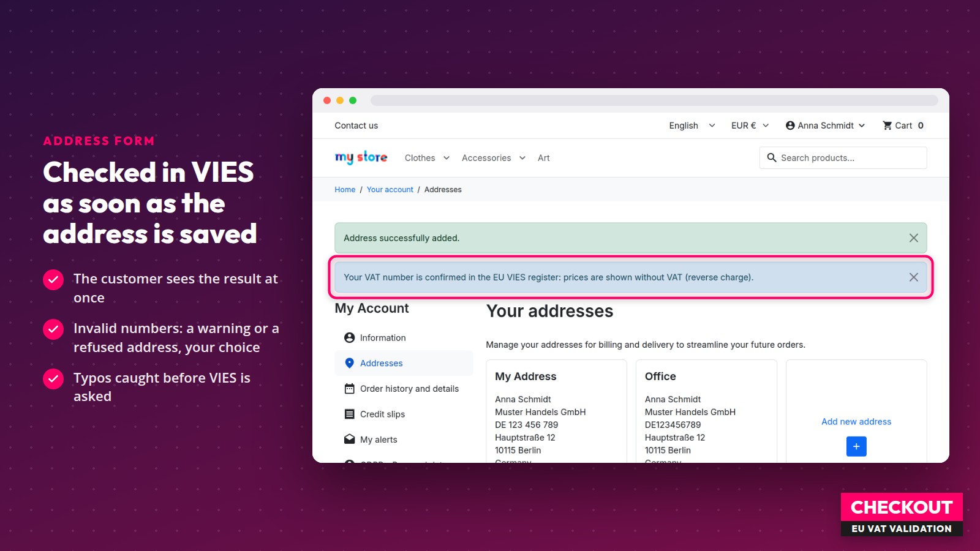Click the blue plus add-address button

tap(856, 446)
